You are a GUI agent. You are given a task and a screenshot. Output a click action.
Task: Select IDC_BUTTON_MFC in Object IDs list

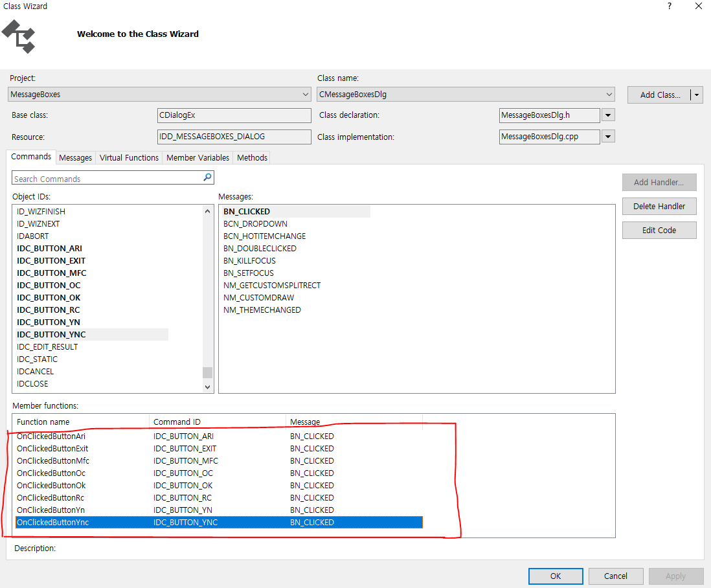point(51,273)
